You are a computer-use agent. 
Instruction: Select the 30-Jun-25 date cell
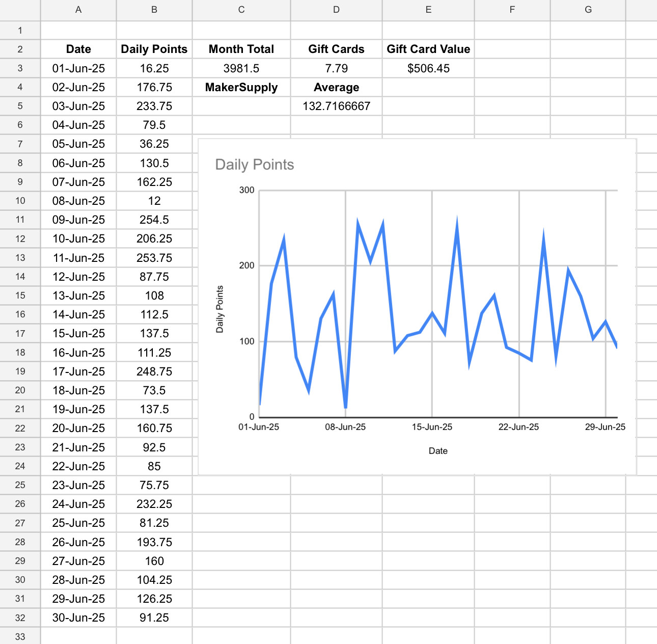78,618
